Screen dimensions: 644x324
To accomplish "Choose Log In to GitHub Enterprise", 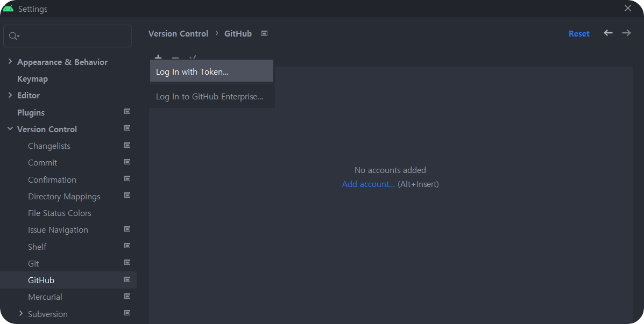I will (x=211, y=96).
